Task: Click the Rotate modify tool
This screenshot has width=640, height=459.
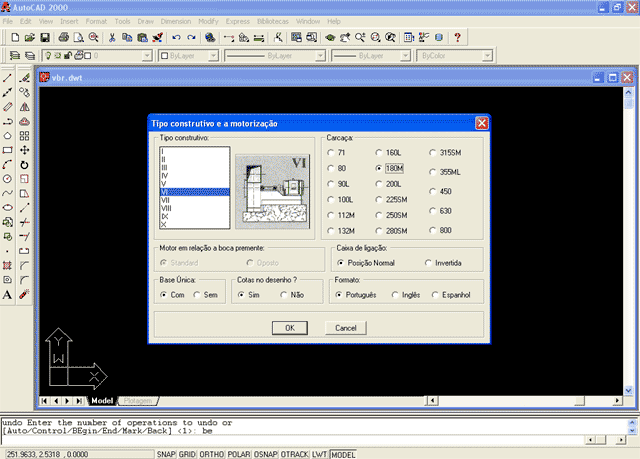Action: 24,164
